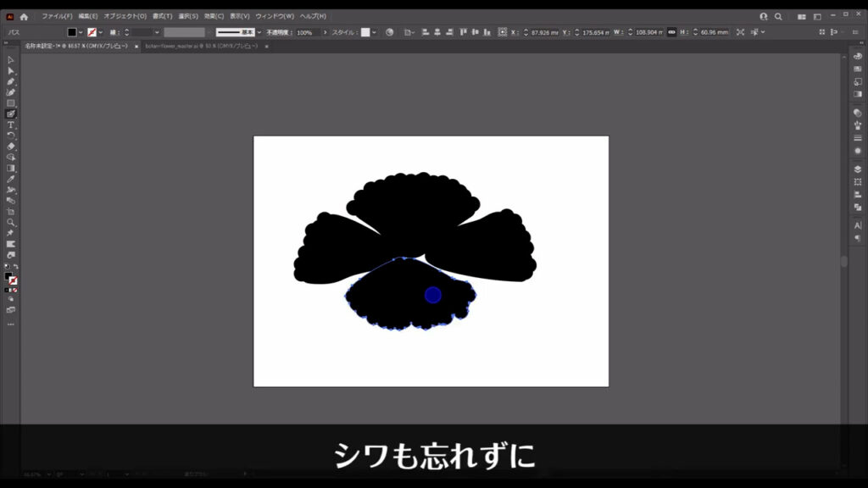Toggle the Drawing mode button
Viewport: 868px width, 488px height.
[10, 299]
